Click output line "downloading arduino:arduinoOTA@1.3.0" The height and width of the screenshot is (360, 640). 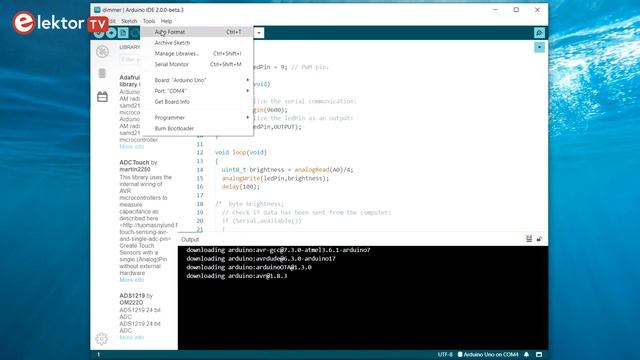(249, 267)
